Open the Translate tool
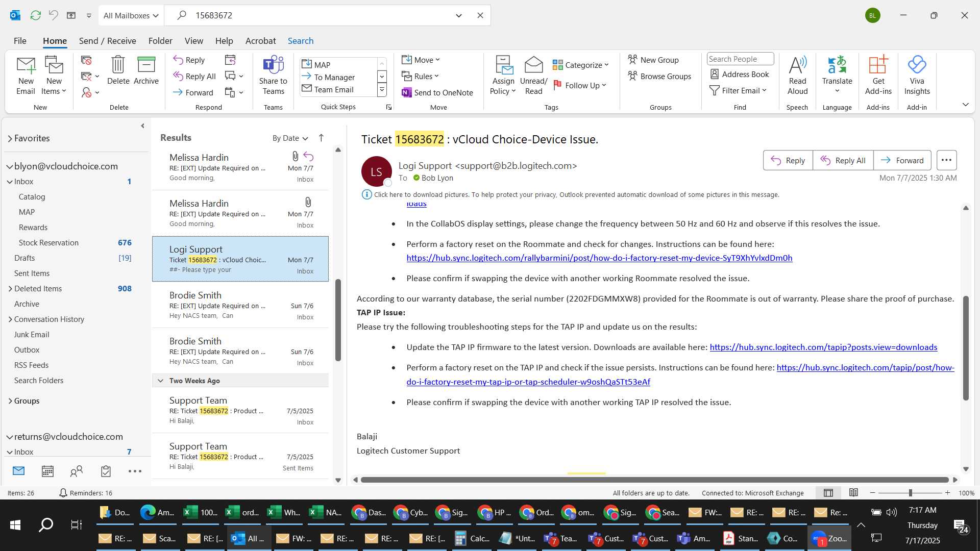This screenshot has height=551, width=980. coord(837,76)
